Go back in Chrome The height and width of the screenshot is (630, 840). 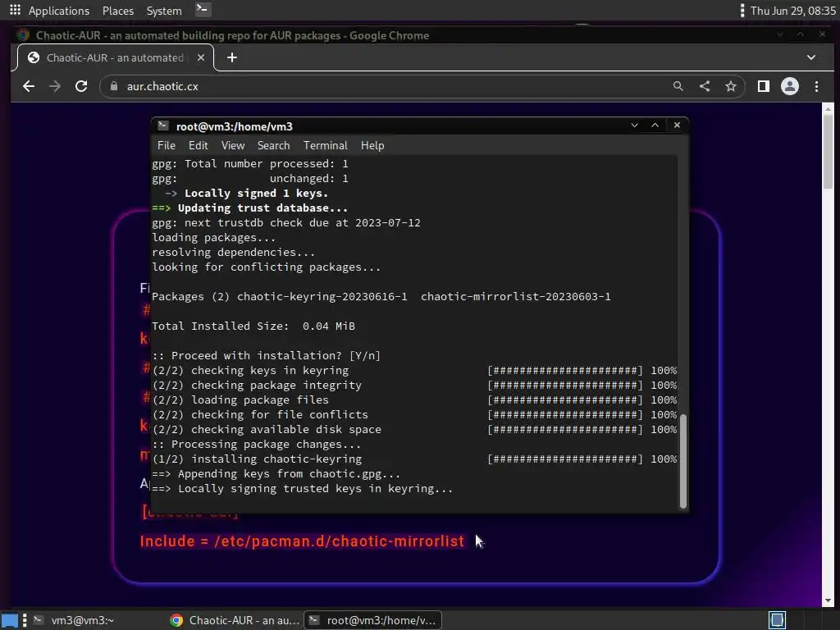pos(29,86)
